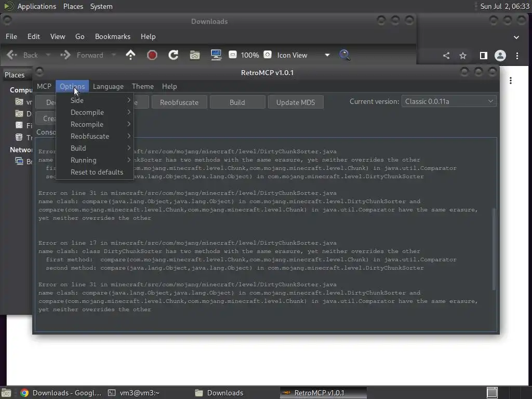Click inside the console output area

coord(266,234)
